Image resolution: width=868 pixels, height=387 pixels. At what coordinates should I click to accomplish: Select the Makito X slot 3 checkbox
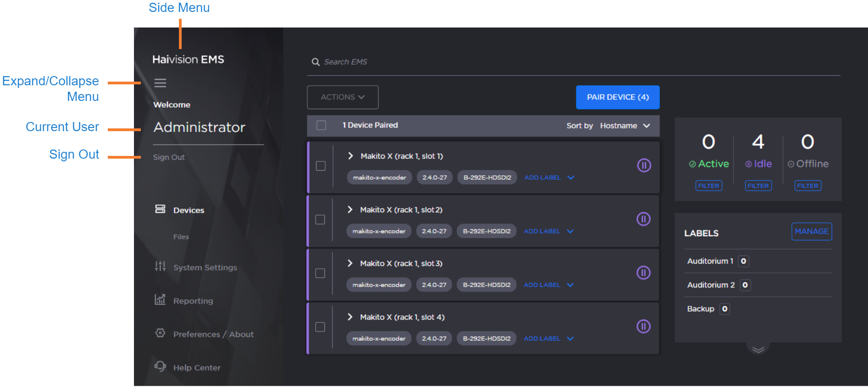[320, 273]
